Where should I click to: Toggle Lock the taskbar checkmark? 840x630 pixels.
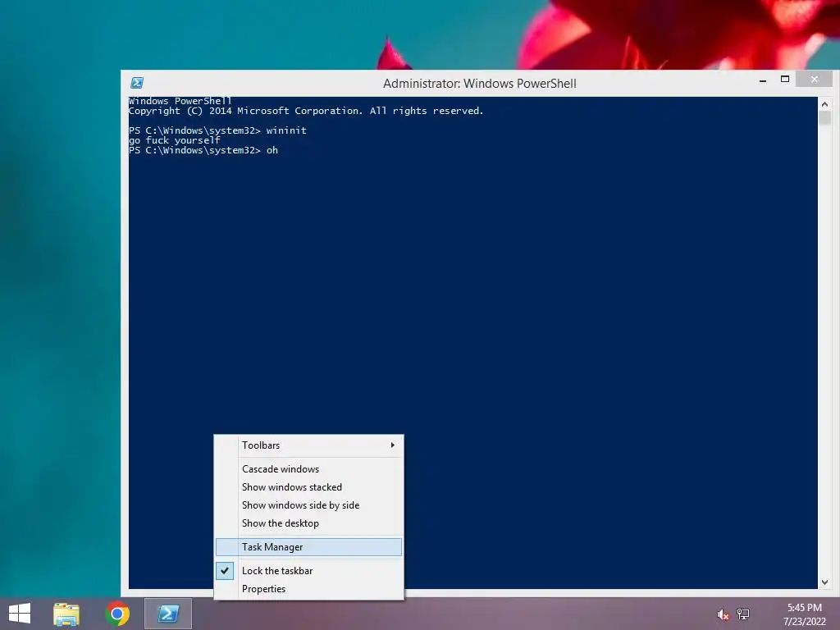coord(225,571)
